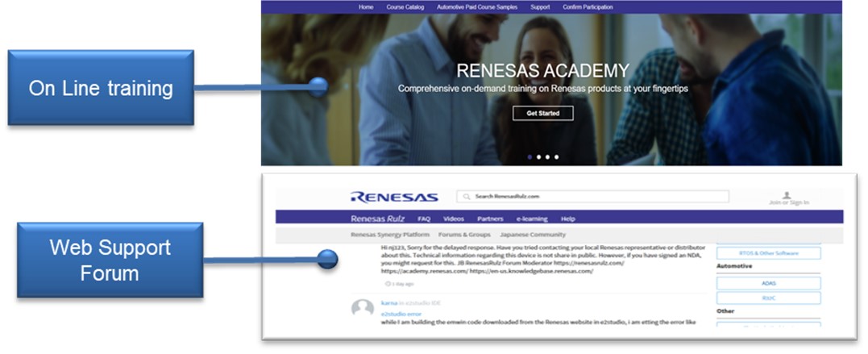Select the second carousel dot indicator
Viewport: 868px width, 354px height.
pos(538,156)
